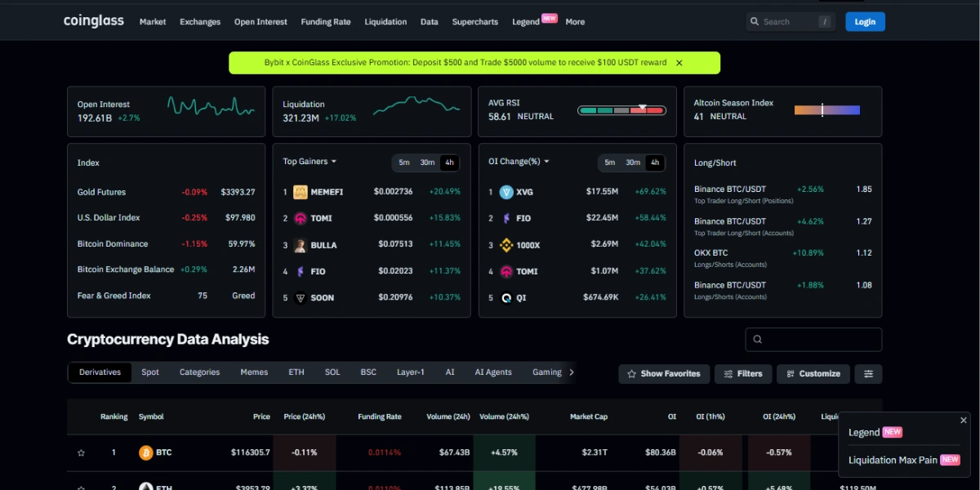Open the OI Change(%) dropdown
Viewport: 980px width, 490px height.
[x=519, y=162]
